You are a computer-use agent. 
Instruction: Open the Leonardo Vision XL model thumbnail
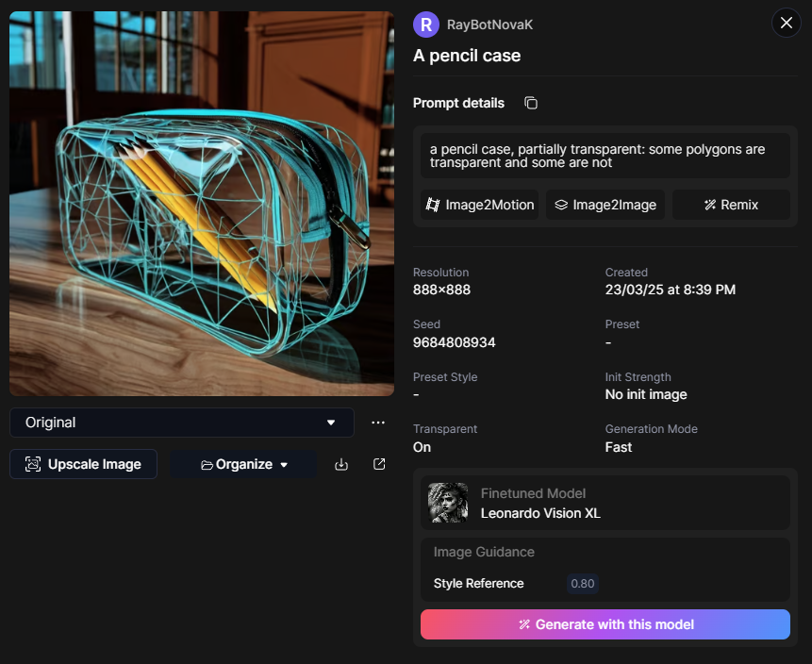(x=448, y=503)
